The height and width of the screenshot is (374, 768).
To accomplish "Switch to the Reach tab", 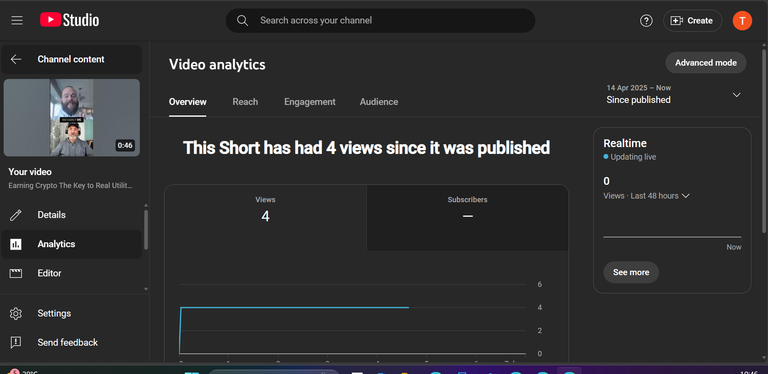I will 245,102.
